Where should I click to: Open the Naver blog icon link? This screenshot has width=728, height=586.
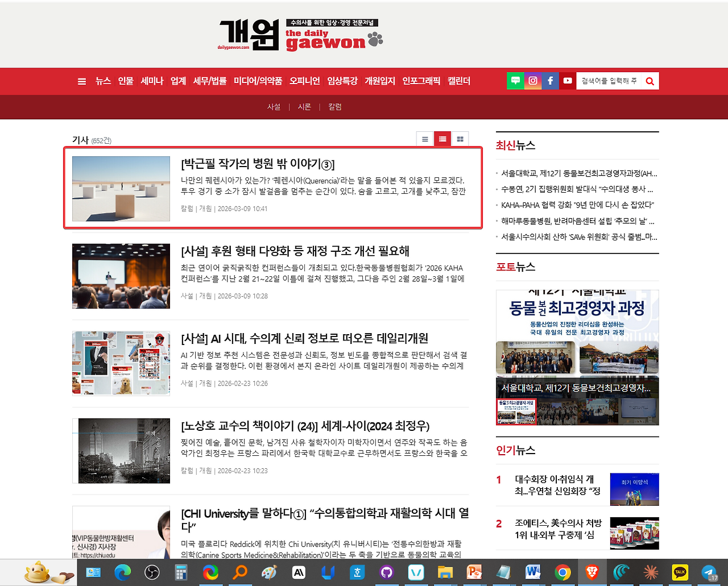click(x=515, y=81)
